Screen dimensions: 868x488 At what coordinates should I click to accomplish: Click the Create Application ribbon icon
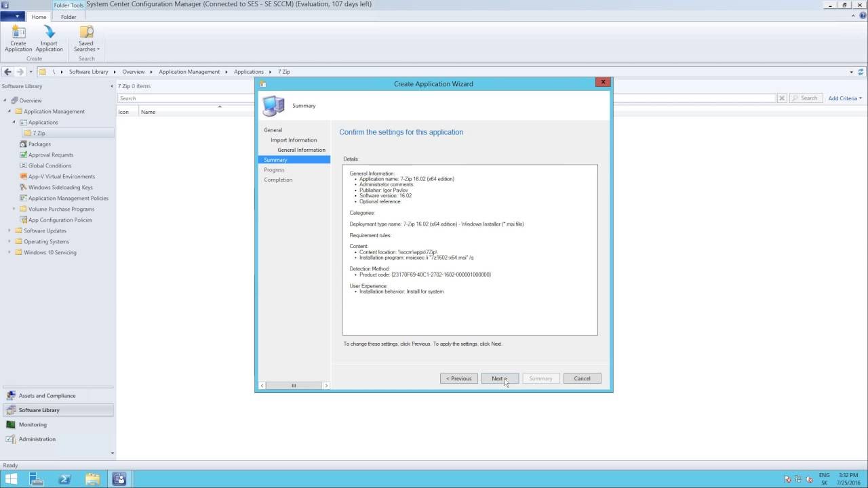point(18,38)
